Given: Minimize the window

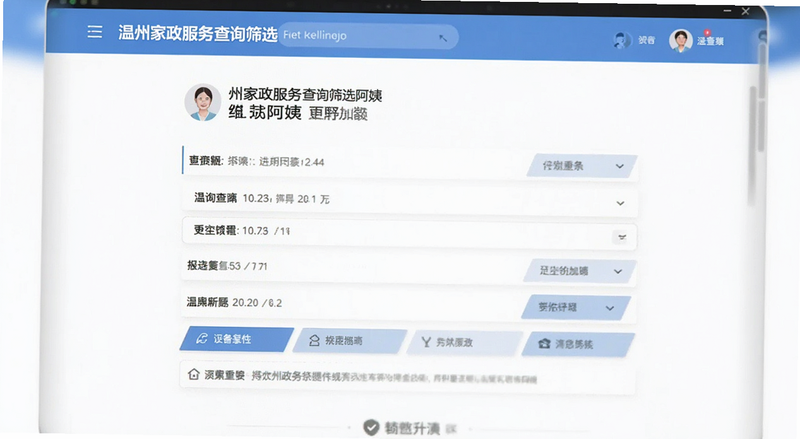Looking at the screenshot, I should tap(727, 11).
